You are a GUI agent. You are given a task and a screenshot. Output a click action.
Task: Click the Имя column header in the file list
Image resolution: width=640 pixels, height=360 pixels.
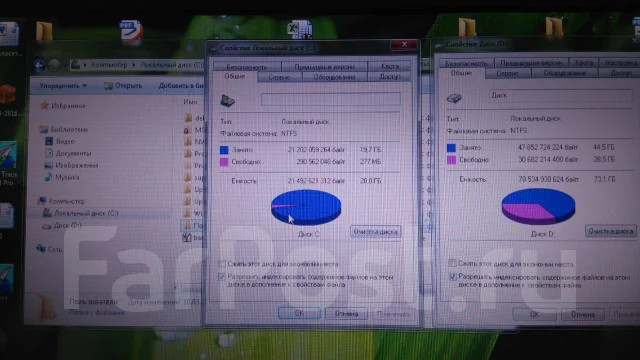click(x=190, y=102)
